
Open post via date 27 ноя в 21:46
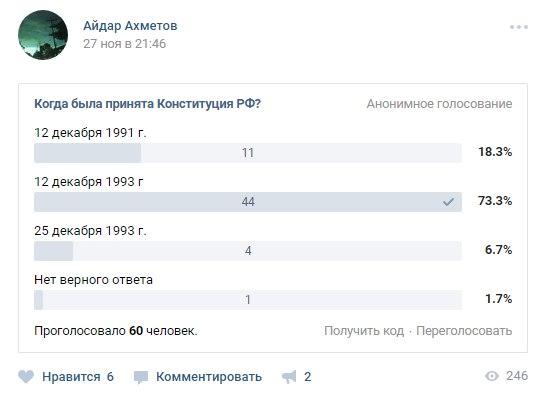[125, 44]
